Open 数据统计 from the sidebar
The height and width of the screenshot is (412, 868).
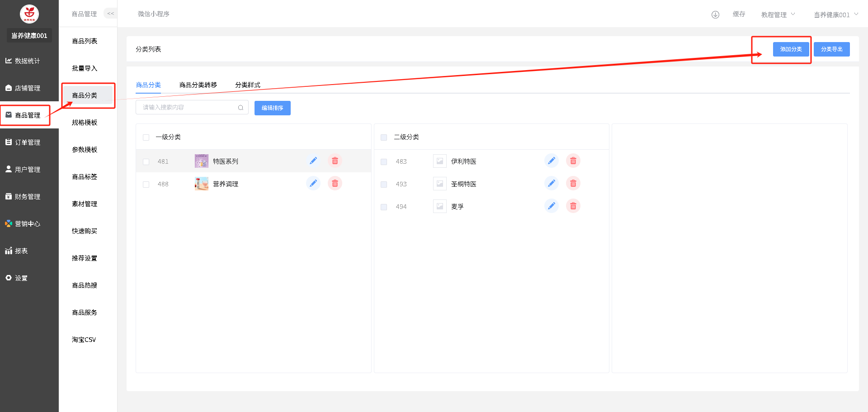[27, 61]
